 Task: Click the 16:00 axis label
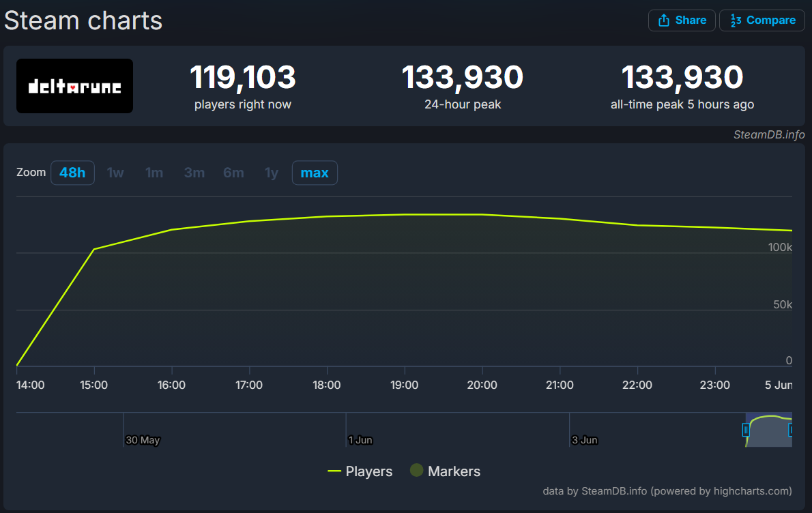pos(171,385)
